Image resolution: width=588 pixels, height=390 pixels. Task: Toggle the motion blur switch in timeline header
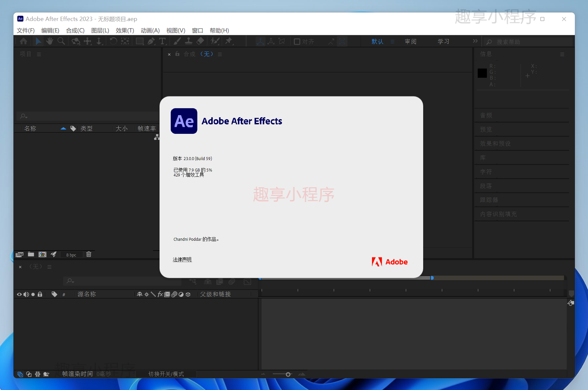tap(232, 281)
